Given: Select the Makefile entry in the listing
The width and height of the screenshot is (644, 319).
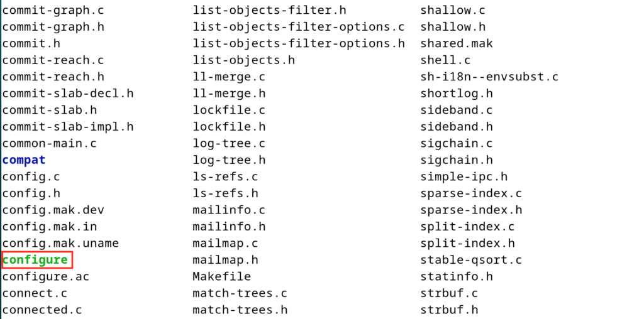Looking at the screenshot, I should coord(221,276).
